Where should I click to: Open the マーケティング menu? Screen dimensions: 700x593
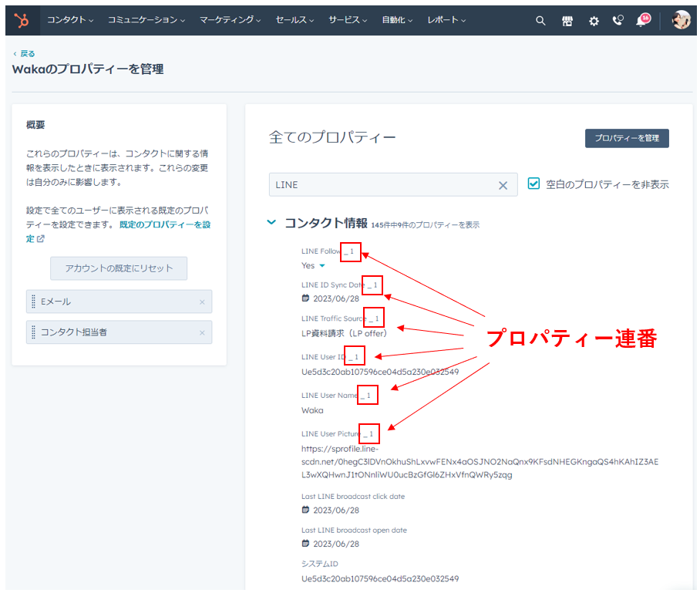229,20
